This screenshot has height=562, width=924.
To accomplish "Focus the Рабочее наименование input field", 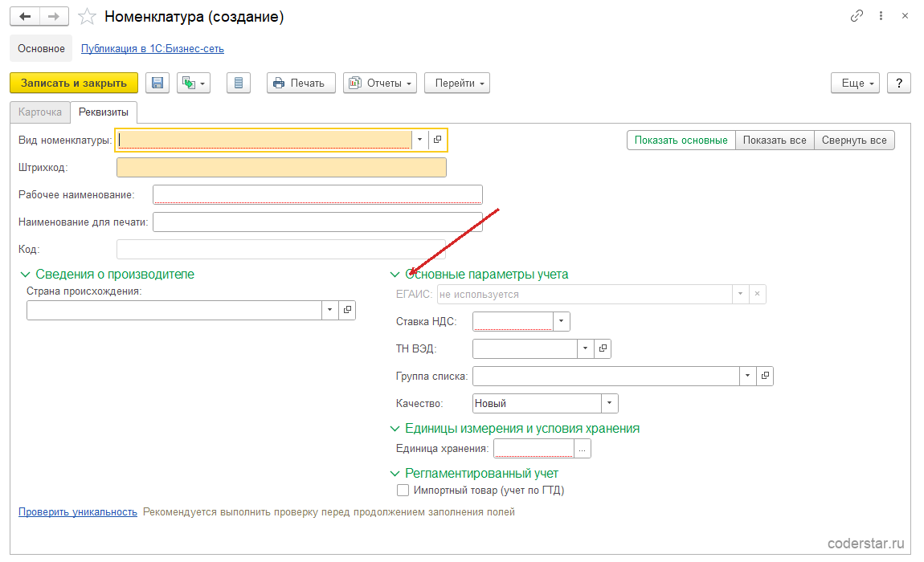I will pos(317,194).
